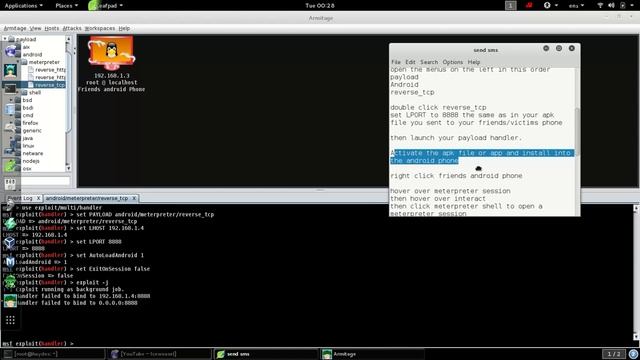The height and width of the screenshot is (360, 640).
Task: Open Leafpad Edit menu
Action: click(x=410, y=62)
